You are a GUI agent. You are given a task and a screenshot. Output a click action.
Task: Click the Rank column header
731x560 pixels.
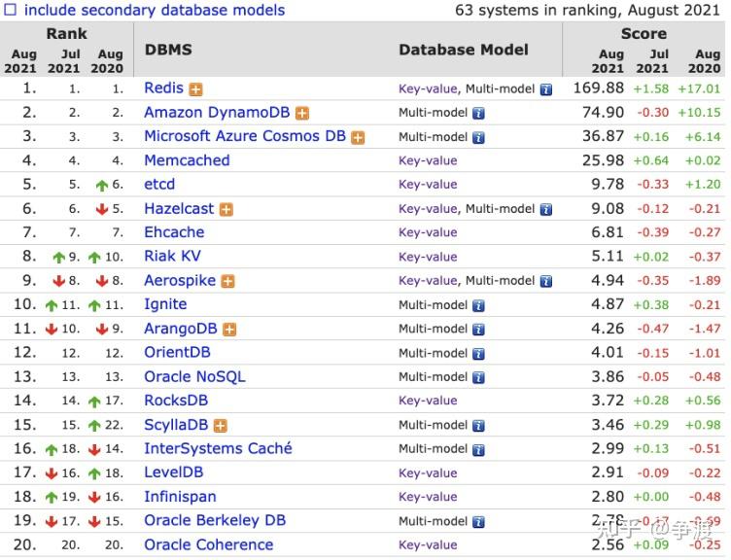coord(67,34)
